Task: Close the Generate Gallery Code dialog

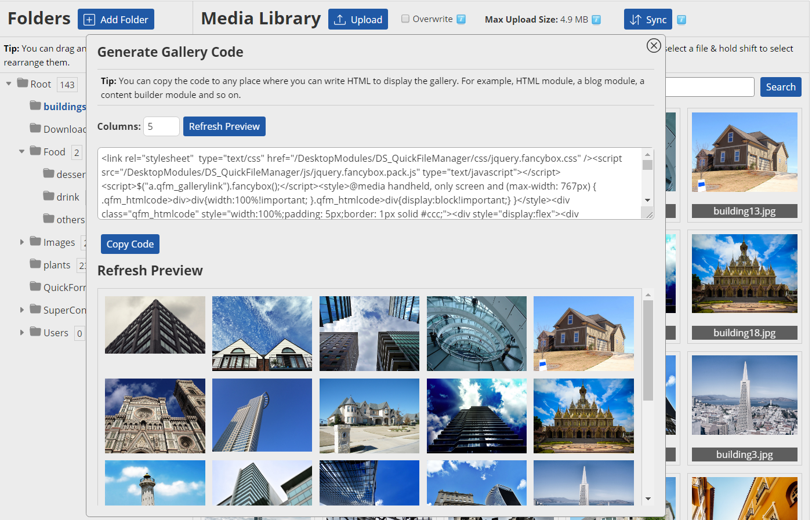Action: point(654,45)
